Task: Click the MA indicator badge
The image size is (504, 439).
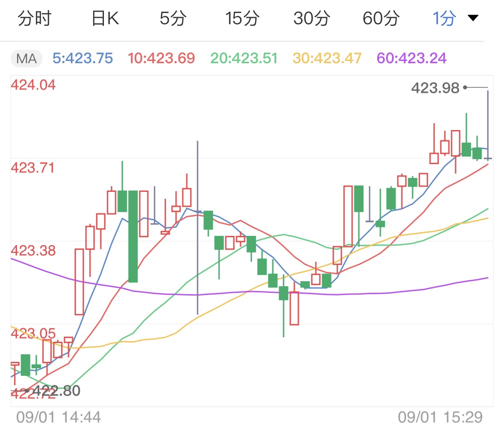Action: (26, 59)
